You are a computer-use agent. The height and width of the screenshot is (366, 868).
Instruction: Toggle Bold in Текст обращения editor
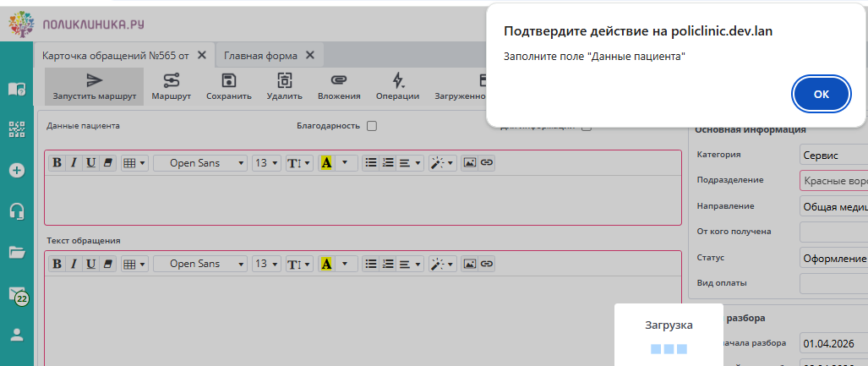tap(57, 264)
